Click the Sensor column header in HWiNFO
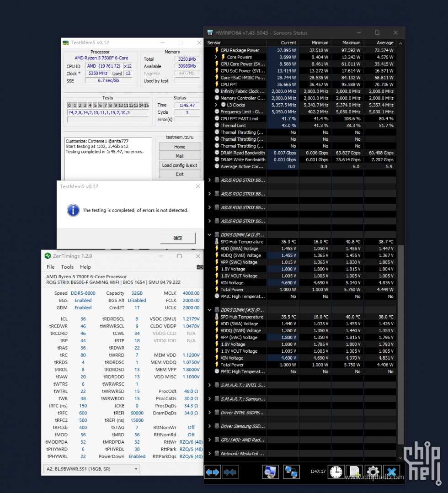Image resolution: width=448 pixels, height=493 pixels. (235, 43)
